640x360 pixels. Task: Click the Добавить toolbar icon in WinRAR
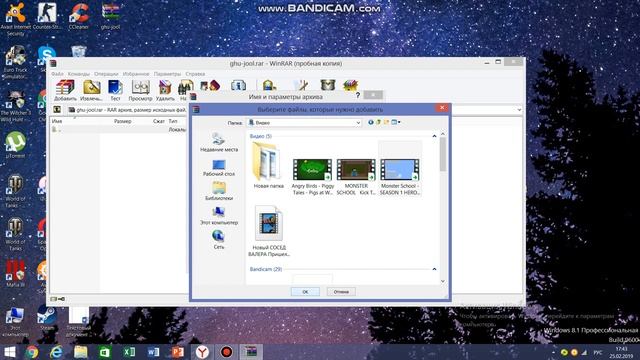pos(65,90)
